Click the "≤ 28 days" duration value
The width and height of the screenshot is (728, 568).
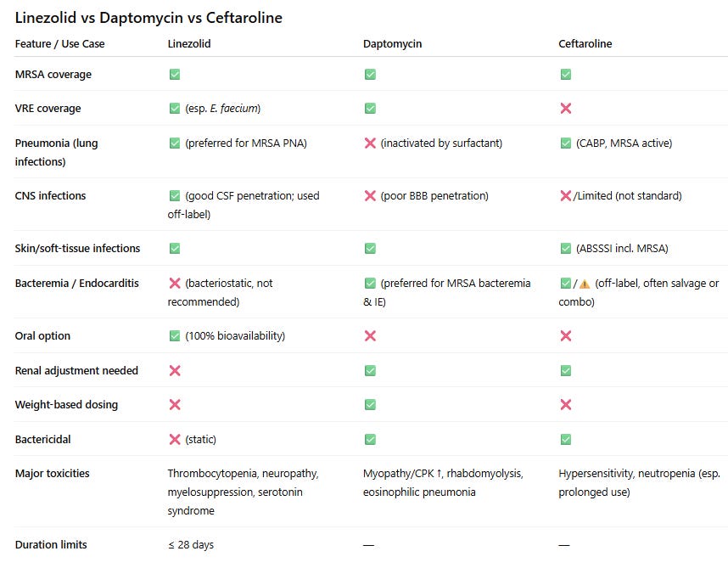pos(191,545)
